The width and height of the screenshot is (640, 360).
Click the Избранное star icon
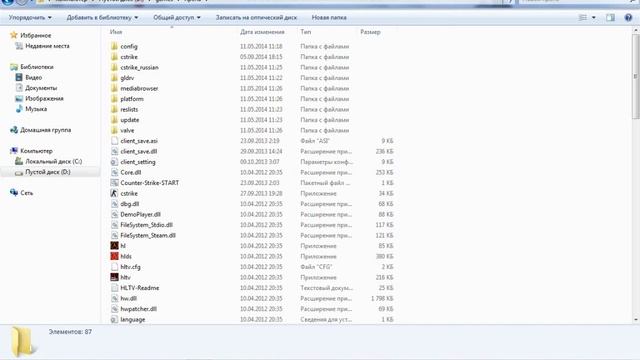(14, 36)
